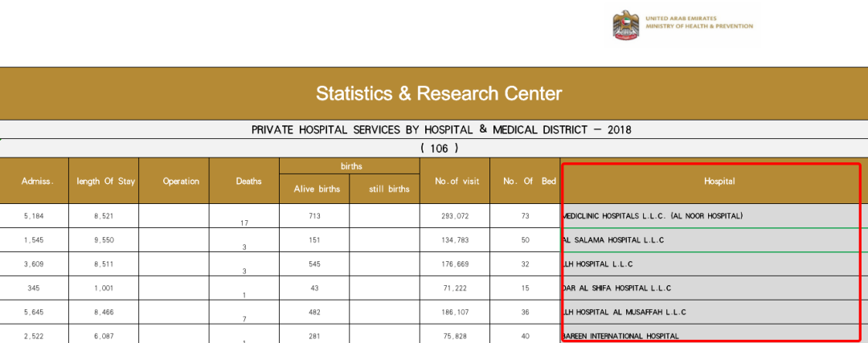Select the 'Ministry of Health & Prevention' text
This screenshot has height=343, width=868.
click(699, 26)
